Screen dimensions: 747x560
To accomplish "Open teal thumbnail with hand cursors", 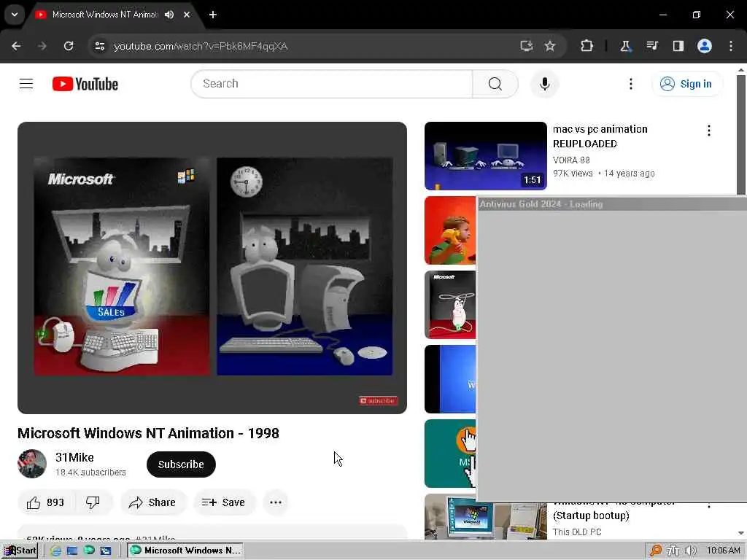I will point(450,454).
